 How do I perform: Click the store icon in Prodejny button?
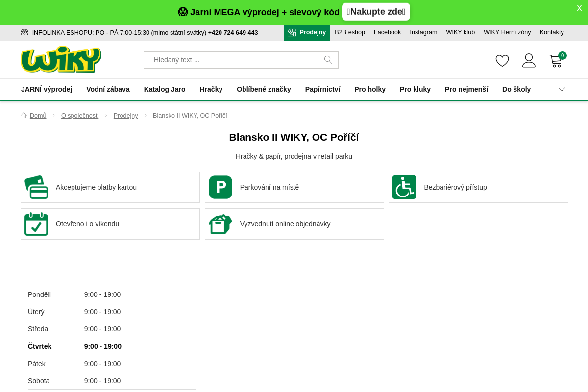pyautogui.click(x=292, y=32)
